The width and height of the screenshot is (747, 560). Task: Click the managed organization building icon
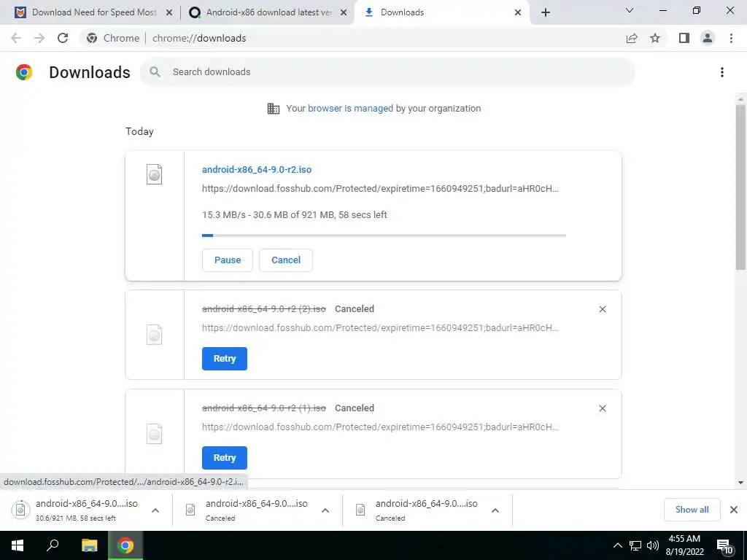pyautogui.click(x=274, y=109)
